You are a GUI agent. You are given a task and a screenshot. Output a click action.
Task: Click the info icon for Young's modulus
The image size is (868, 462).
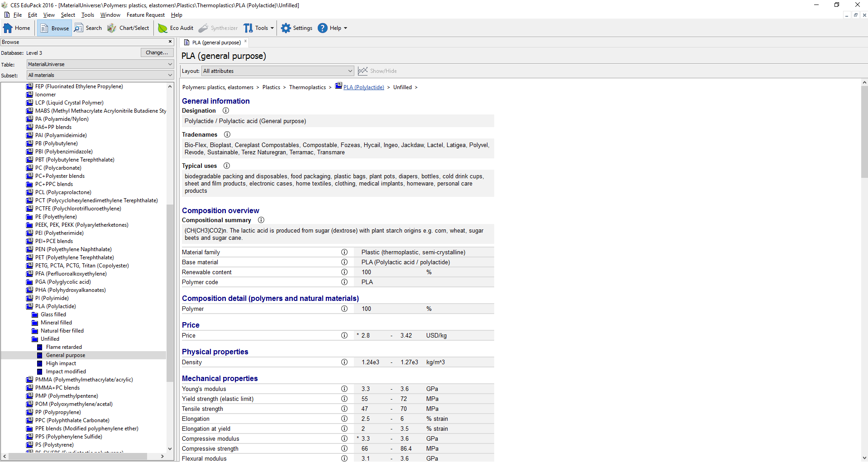click(x=344, y=389)
